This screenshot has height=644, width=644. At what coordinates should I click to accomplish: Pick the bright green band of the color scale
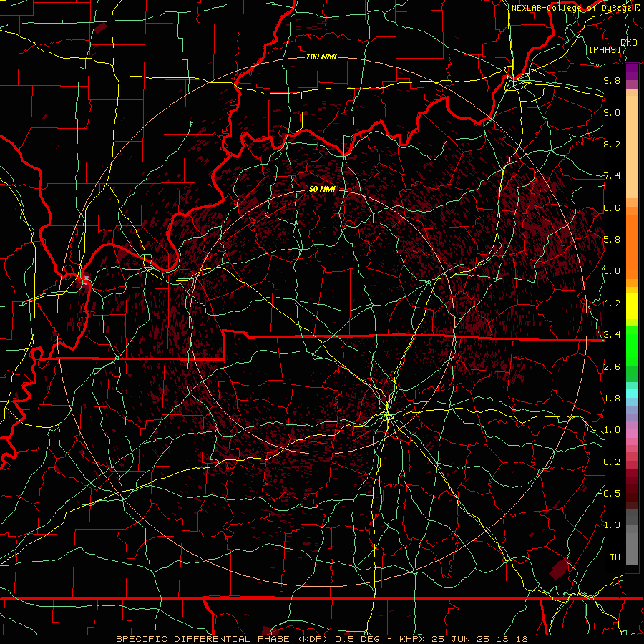pos(632,346)
